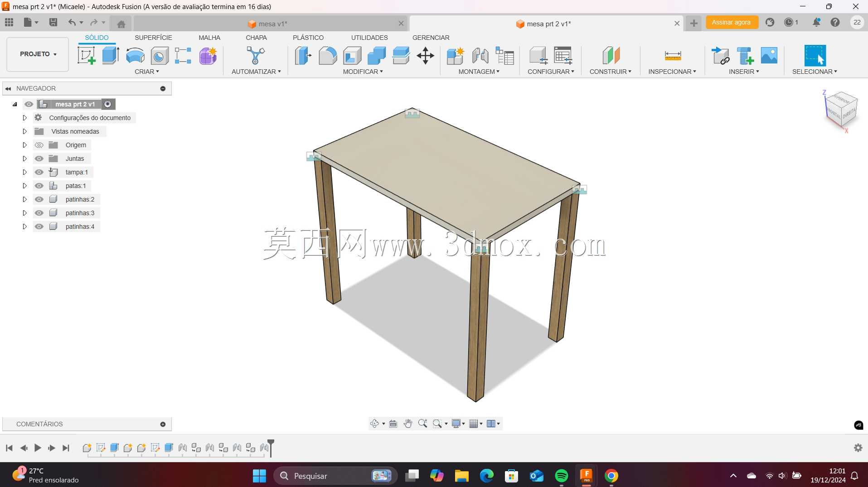Click the ViewCube in the viewport
Screen dimensions: 868x487
pos(841,110)
